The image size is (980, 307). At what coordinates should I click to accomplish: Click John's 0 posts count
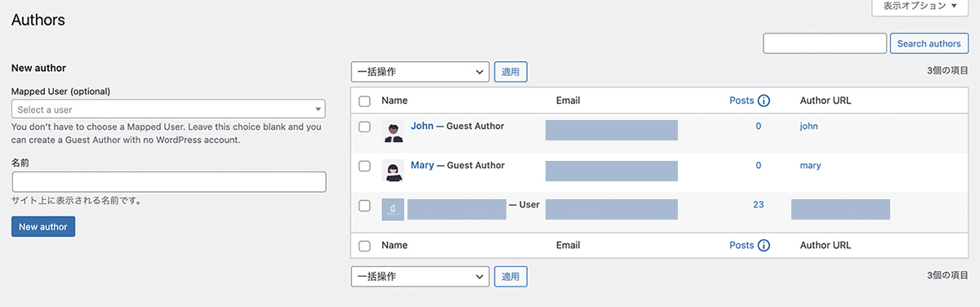click(x=759, y=126)
